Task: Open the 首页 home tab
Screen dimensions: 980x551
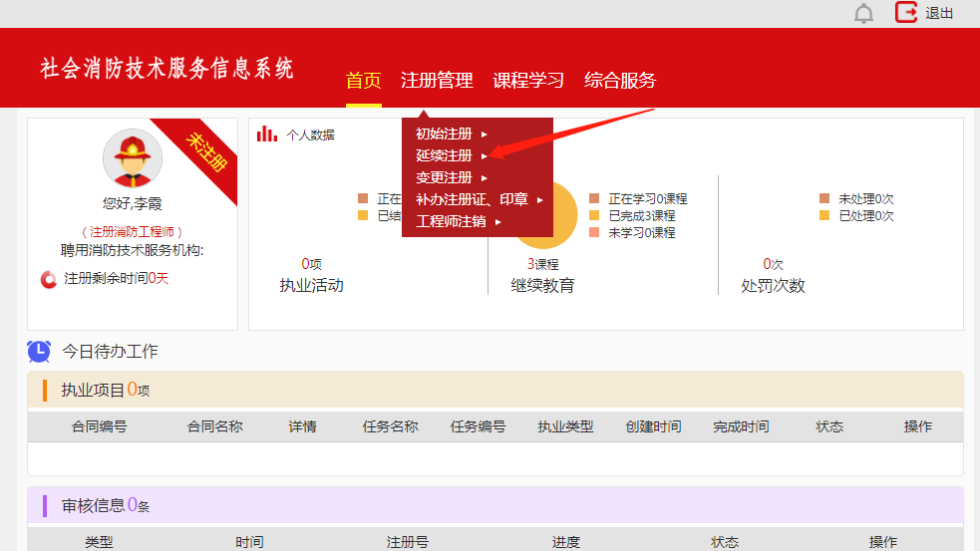Action: [363, 80]
